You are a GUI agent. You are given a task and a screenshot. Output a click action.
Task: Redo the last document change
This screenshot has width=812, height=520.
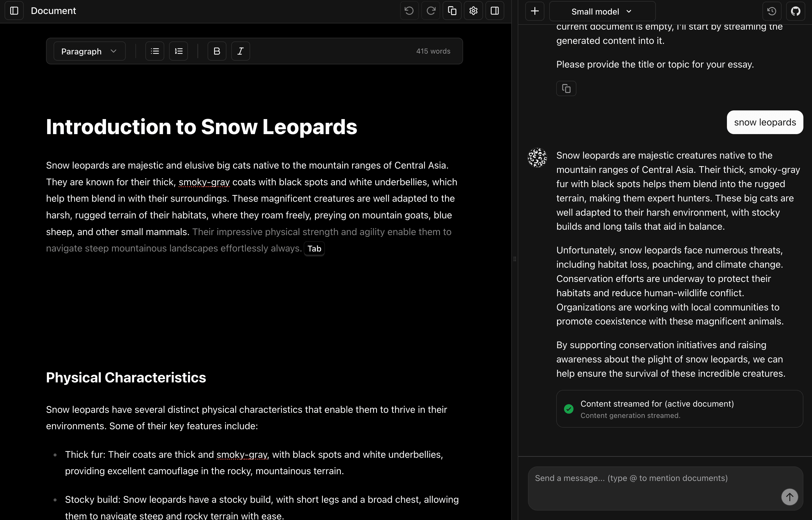point(430,11)
